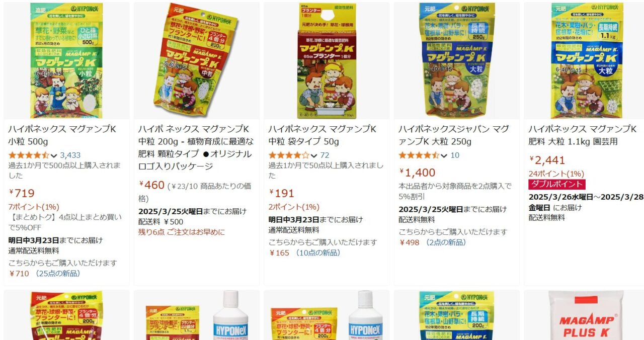Open product image of マグァンプK 小粒 500g
This screenshot has height=340, width=644.
[x=66, y=60]
